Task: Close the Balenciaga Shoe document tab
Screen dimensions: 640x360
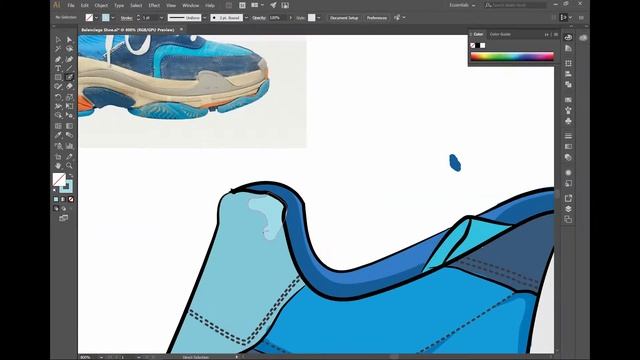Action: pyautogui.click(x=182, y=29)
